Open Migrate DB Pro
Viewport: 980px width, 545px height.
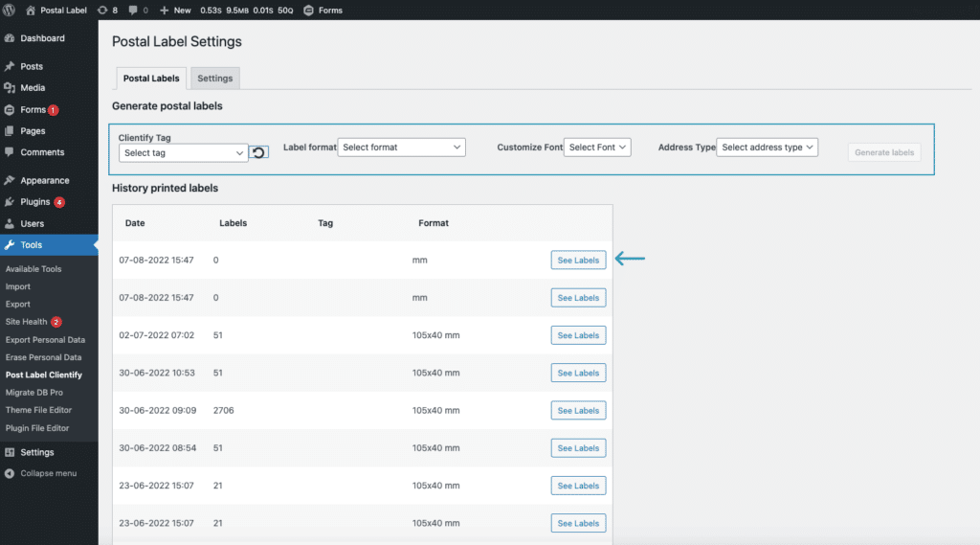pyautogui.click(x=34, y=393)
